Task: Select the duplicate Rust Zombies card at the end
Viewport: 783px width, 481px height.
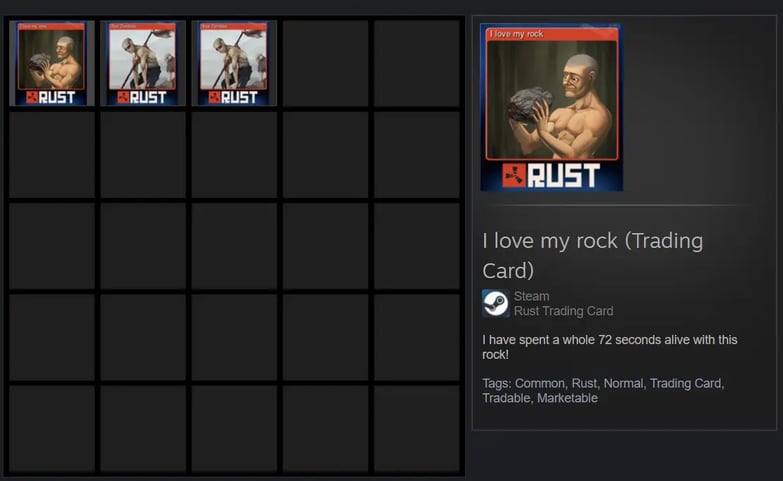Action: [234, 63]
